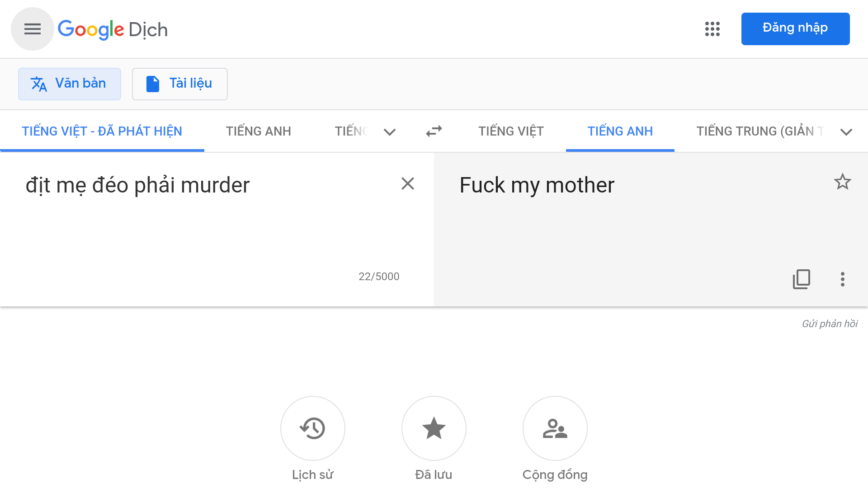Choose the truncated third source language tab
Screen dimensions: 868x488
pos(351,131)
